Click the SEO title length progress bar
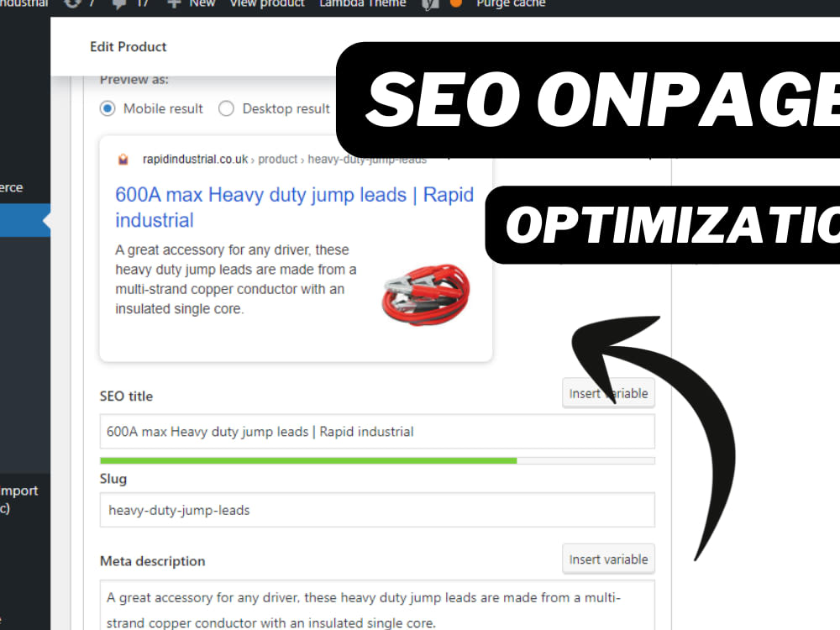This screenshot has width=840, height=630. (377, 460)
